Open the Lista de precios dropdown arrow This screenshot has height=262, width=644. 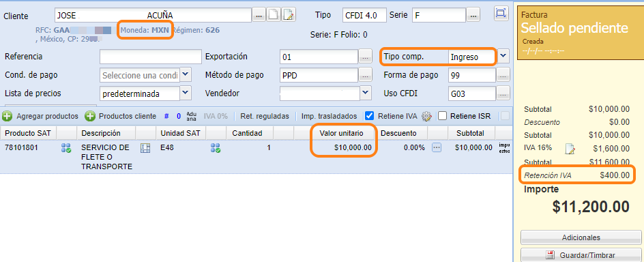coord(186,92)
